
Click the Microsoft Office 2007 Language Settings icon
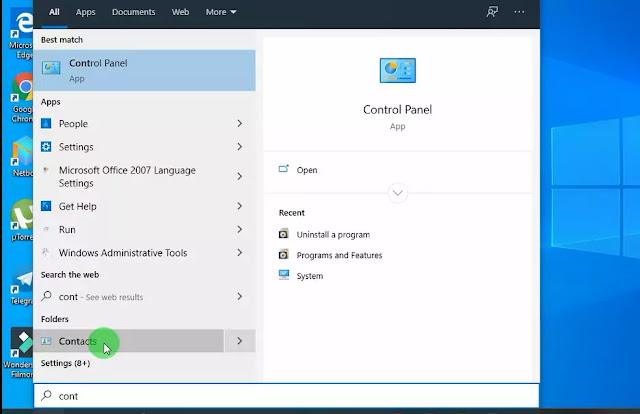pos(46,169)
